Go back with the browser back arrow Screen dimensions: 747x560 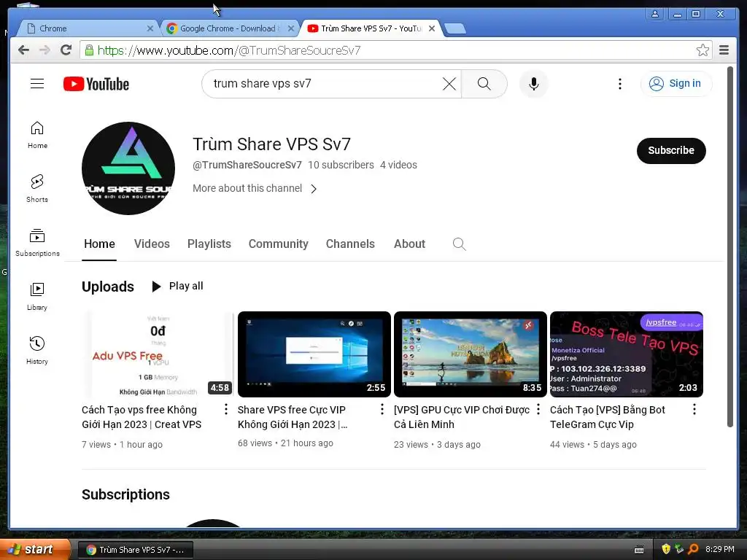point(24,50)
